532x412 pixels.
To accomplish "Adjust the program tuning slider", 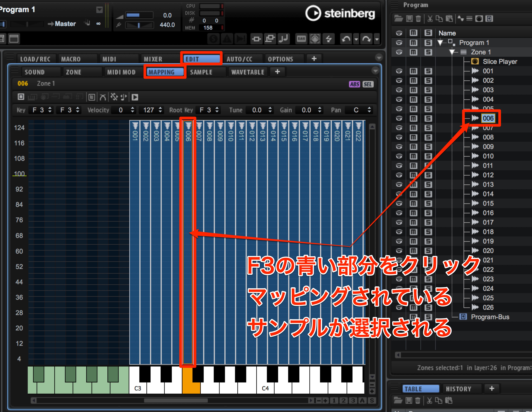I will coord(139,25).
